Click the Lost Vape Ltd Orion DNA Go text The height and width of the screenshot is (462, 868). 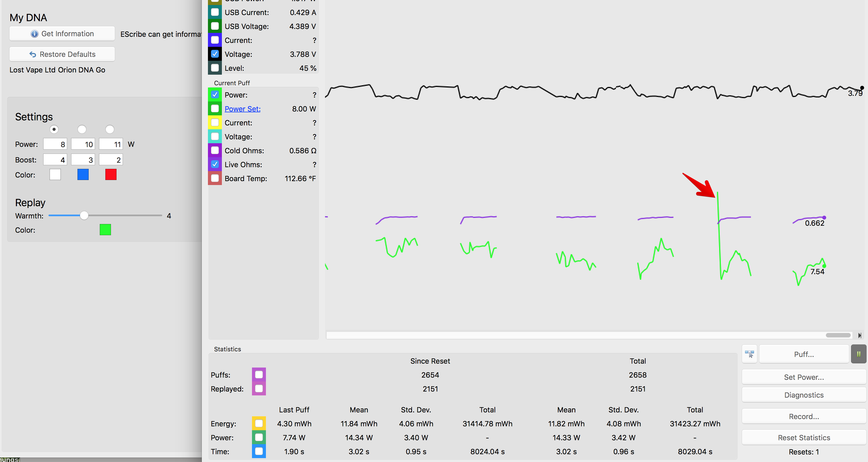click(x=57, y=70)
